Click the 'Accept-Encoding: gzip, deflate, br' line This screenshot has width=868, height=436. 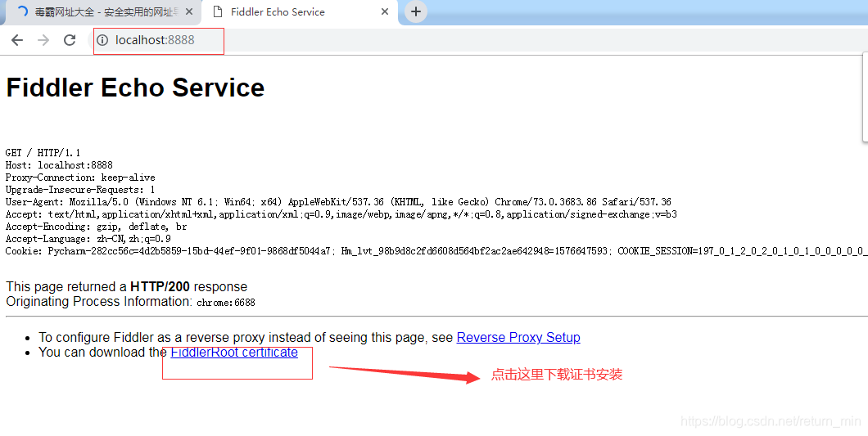[97, 227]
